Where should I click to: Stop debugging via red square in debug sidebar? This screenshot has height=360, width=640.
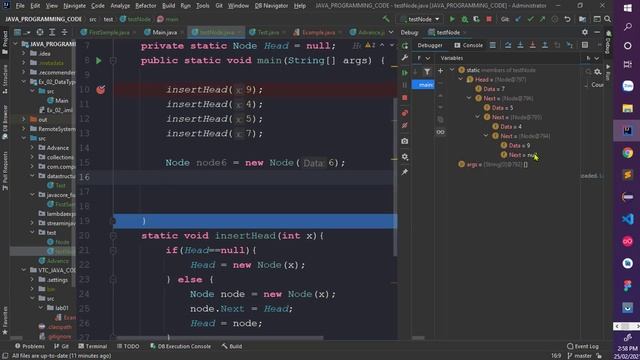pos(404,98)
